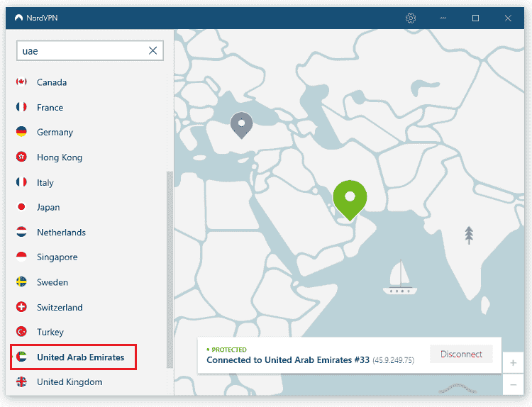The width and height of the screenshot is (532, 407).
Task: Click the France flag icon
Action: coord(21,107)
